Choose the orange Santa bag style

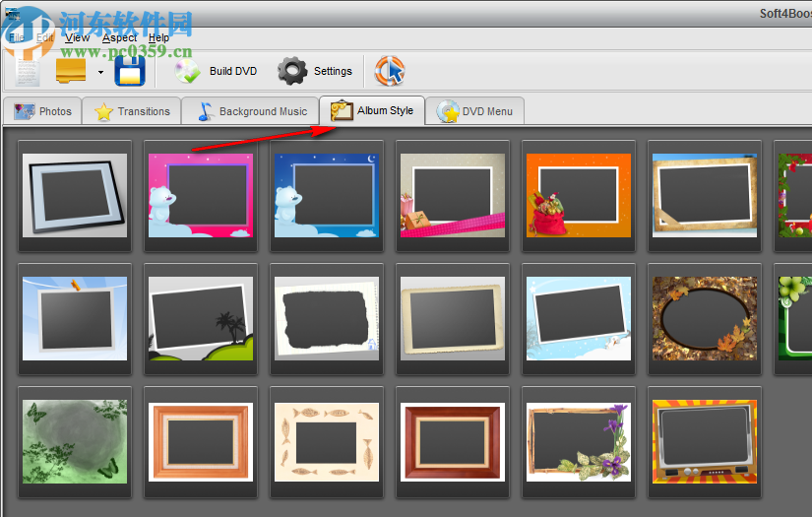point(579,195)
